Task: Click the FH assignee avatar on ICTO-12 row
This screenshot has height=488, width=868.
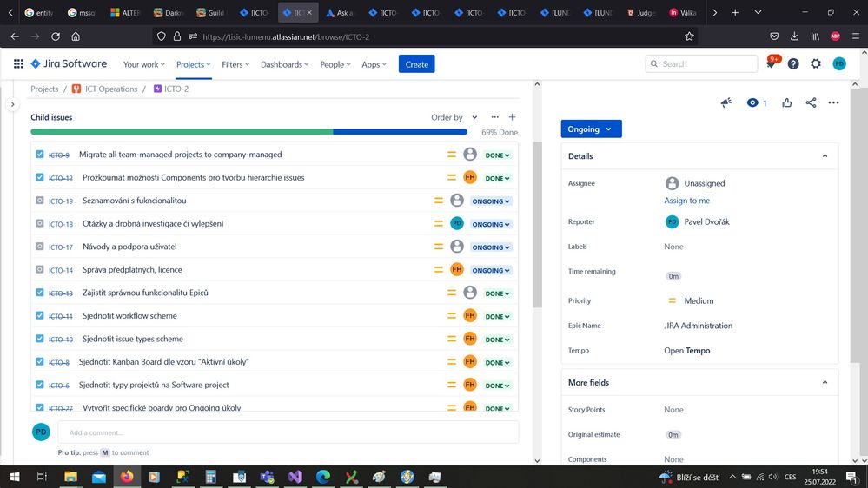Action: point(470,178)
